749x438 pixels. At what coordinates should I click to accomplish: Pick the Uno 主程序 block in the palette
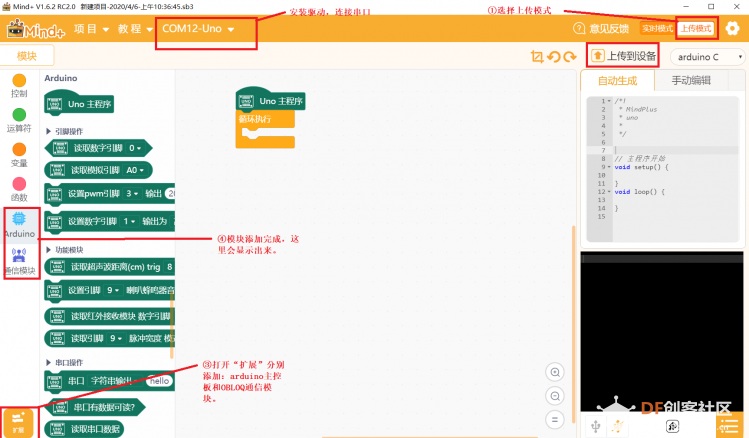79,104
